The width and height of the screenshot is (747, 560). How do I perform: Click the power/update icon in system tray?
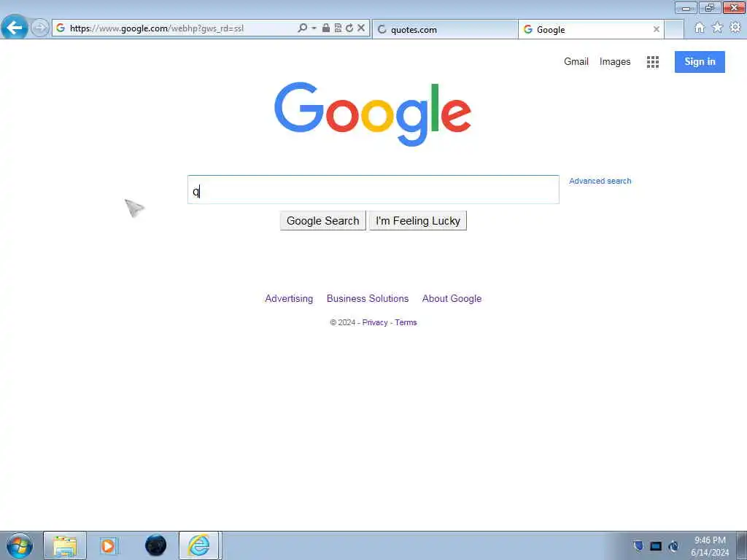(x=673, y=545)
